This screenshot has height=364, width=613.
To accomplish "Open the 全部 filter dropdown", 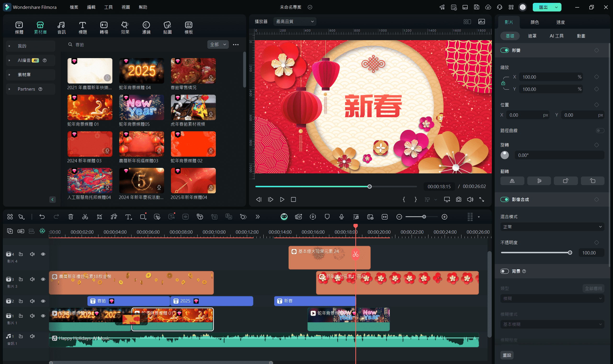I will click(x=218, y=44).
